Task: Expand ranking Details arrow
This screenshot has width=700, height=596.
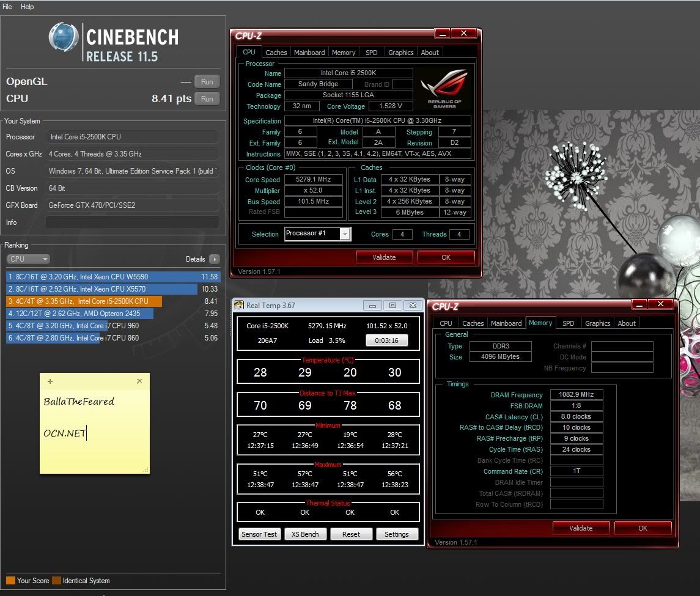Action: [x=215, y=259]
